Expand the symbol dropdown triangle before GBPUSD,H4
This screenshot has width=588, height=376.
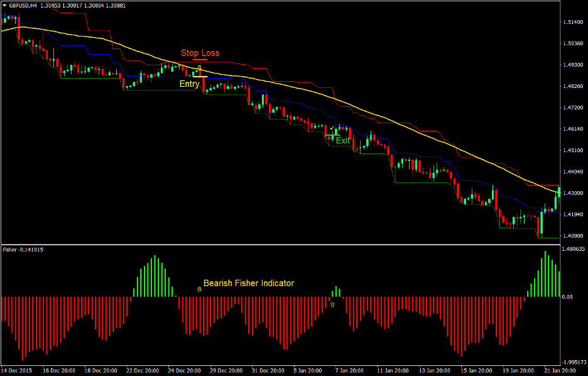click(x=5, y=6)
